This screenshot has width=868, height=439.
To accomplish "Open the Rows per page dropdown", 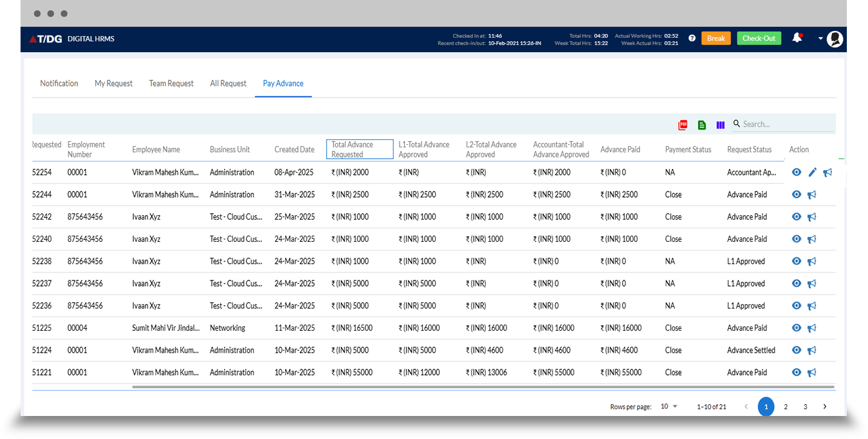I will coord(669,407).
